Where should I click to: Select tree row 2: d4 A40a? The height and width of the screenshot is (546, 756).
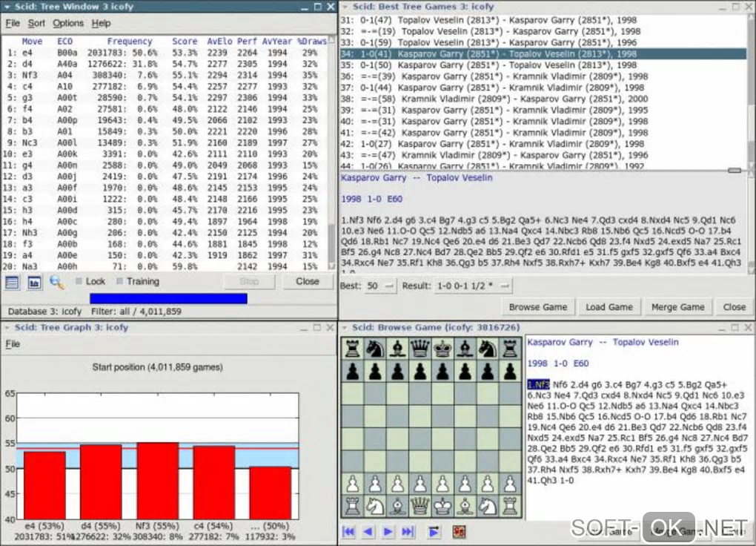pyautogui.click(x=164, y=64)
